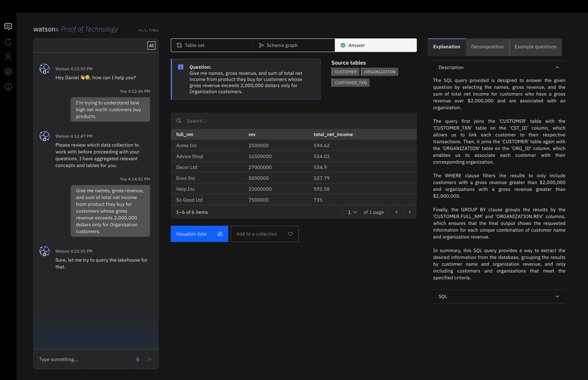Open the user profile icon

pyautogui.click(x=8, y=56)
